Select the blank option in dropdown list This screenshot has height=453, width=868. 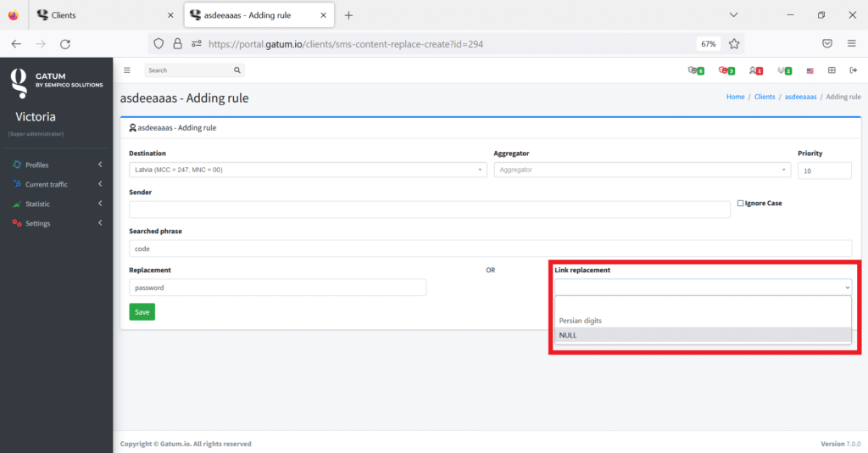(x=703, y=305)
